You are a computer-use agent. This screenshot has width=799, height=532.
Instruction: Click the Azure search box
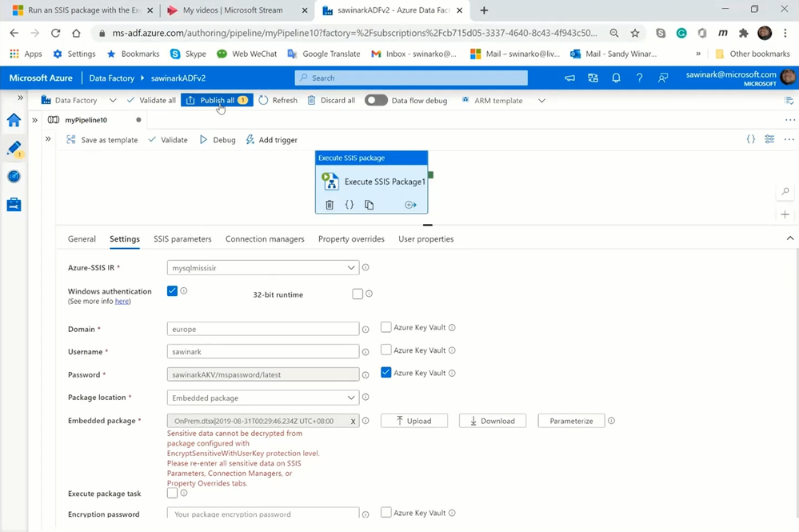click(411, 78)
